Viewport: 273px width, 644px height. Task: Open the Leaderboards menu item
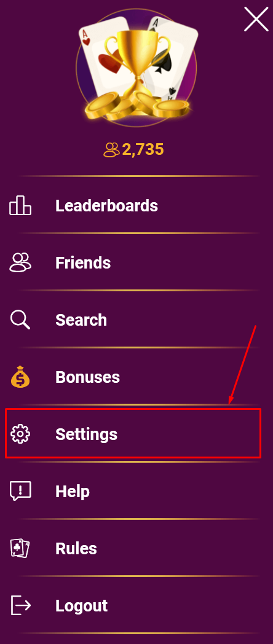[106, 205]
